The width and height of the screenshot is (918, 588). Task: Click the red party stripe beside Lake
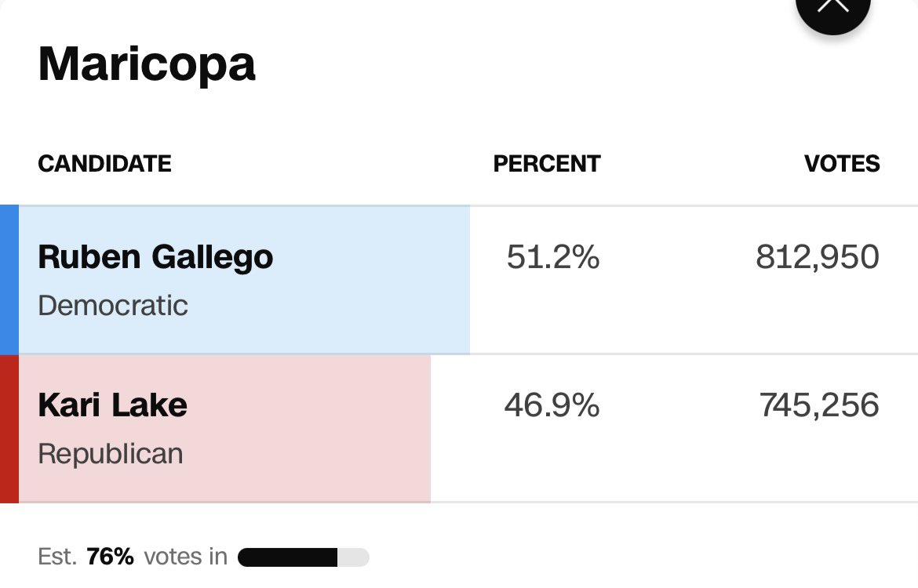(x=9, y=428)
